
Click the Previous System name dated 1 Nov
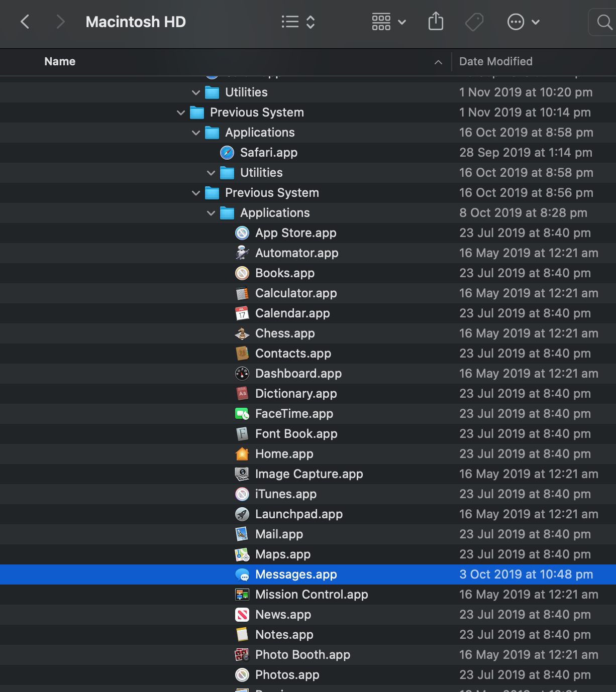[257, 112]
